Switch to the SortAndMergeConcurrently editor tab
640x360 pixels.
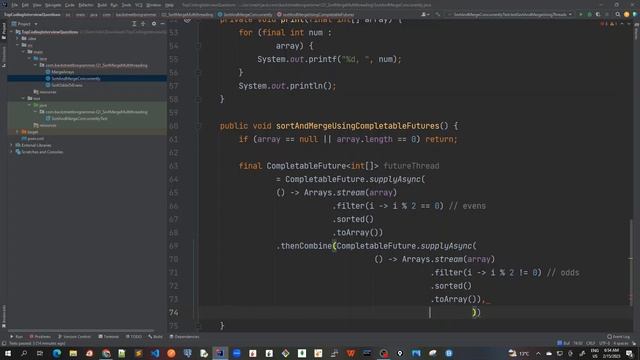(x=245, y=14)
